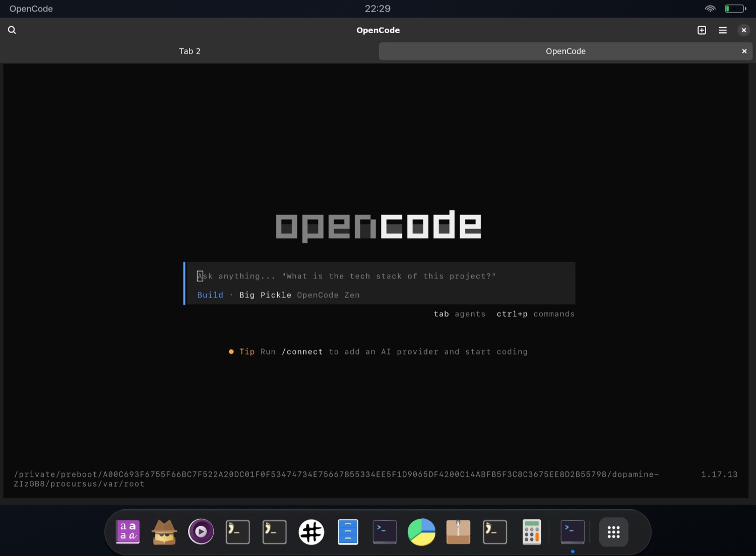Focus the "Ask anything..." prompt field
This screenshot has height=556, width=756.
[x=381, y=276]
